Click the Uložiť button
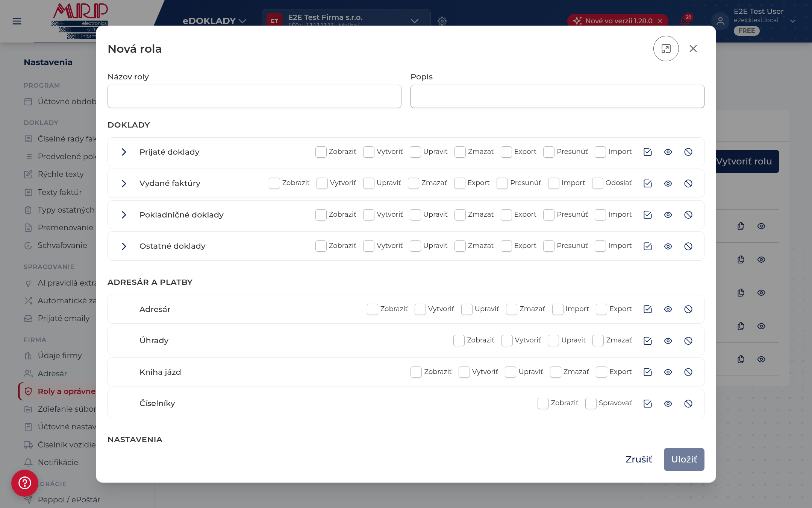812x508 pixels. (x=684, y=459)
